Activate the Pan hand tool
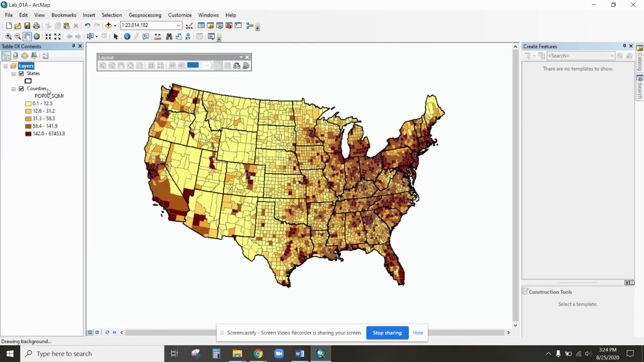 point(27,36)
